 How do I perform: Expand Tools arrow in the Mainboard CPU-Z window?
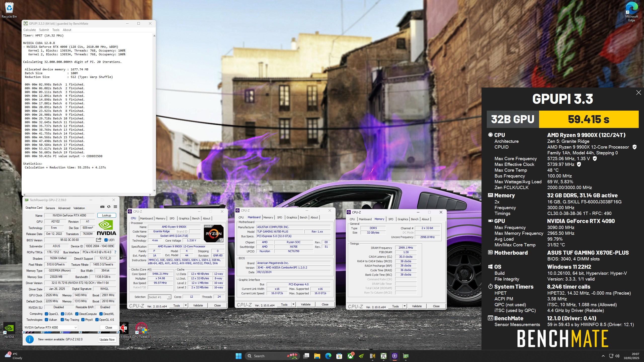point(293,304)
